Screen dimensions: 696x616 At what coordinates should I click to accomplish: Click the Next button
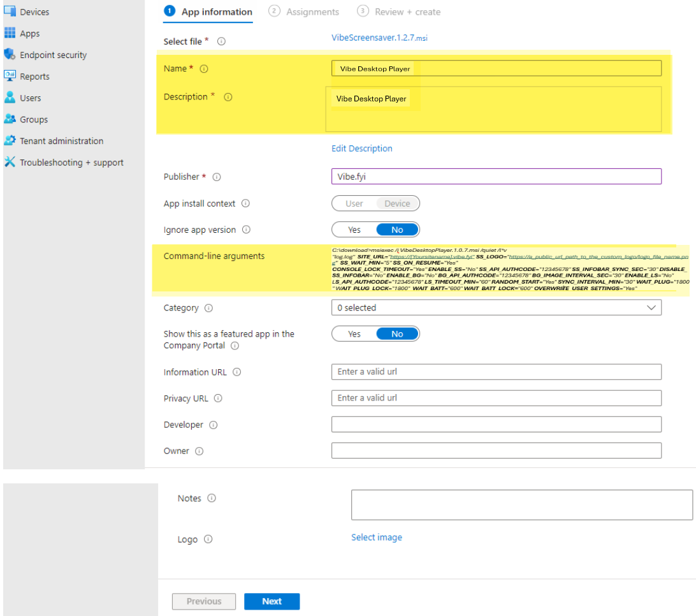tap(272, 601)
